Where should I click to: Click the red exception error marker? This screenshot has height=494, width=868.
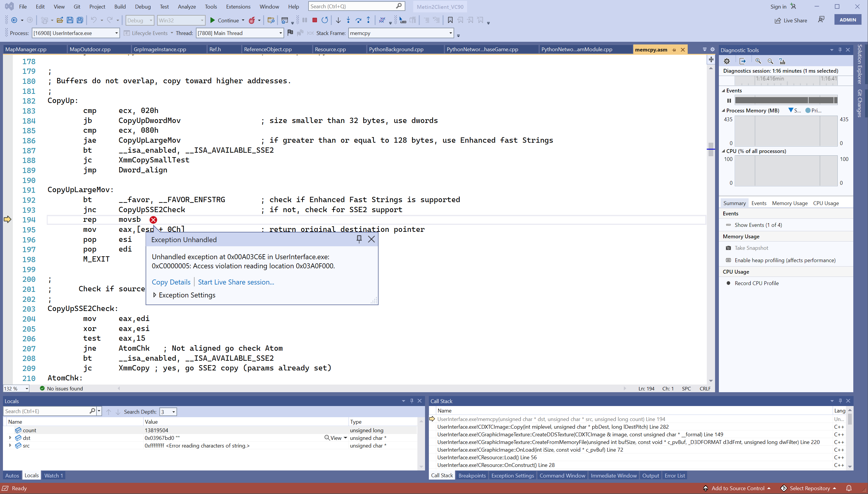153,220
